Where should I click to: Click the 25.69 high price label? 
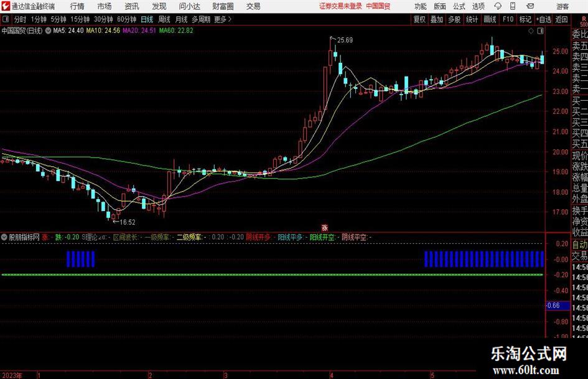(x=345, y=40)
